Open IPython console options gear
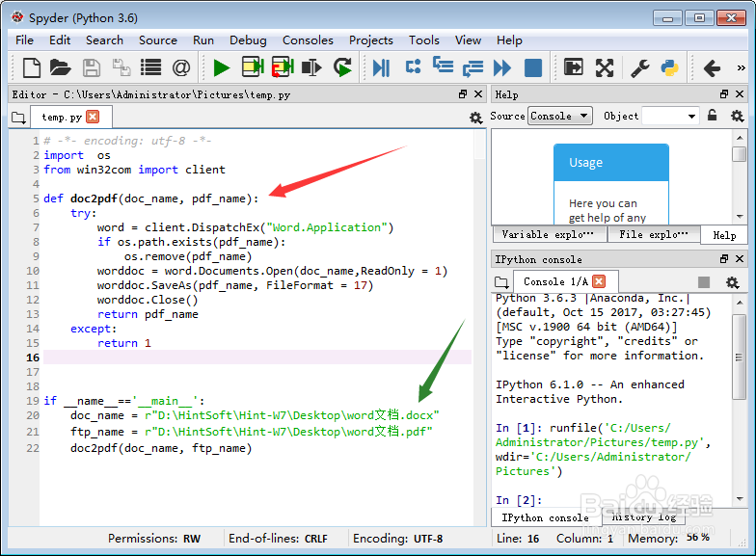756x556 pixels. pyautogui.click(x=733, y=282)
